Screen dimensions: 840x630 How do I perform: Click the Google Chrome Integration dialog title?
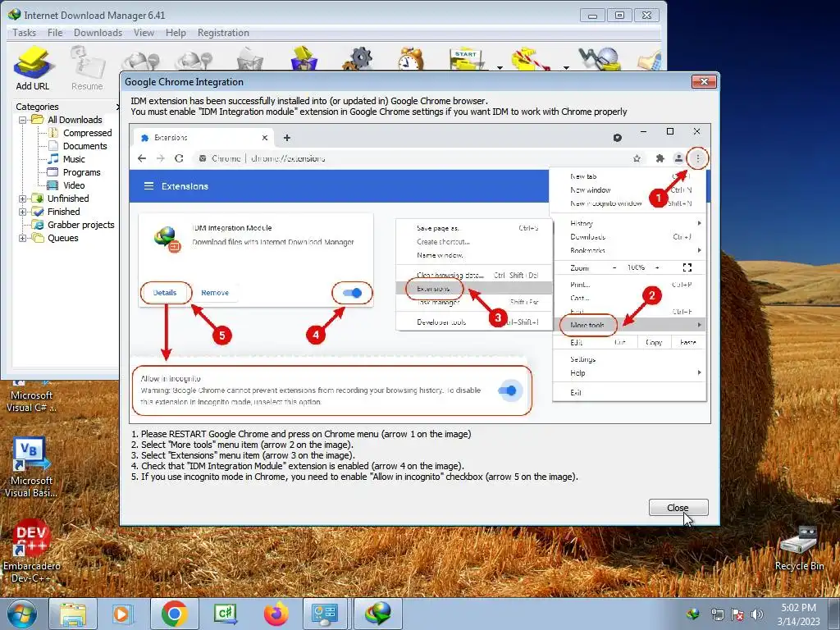click(184, 82)
